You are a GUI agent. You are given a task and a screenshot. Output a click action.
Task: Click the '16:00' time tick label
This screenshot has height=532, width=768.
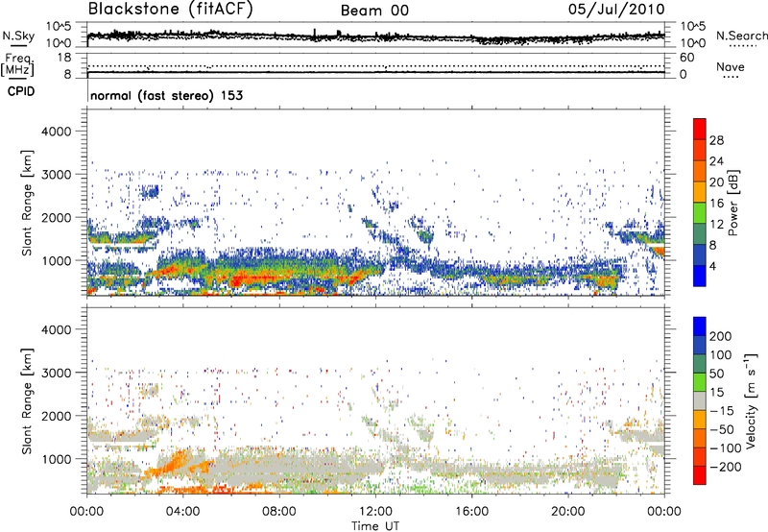[471, 512]
